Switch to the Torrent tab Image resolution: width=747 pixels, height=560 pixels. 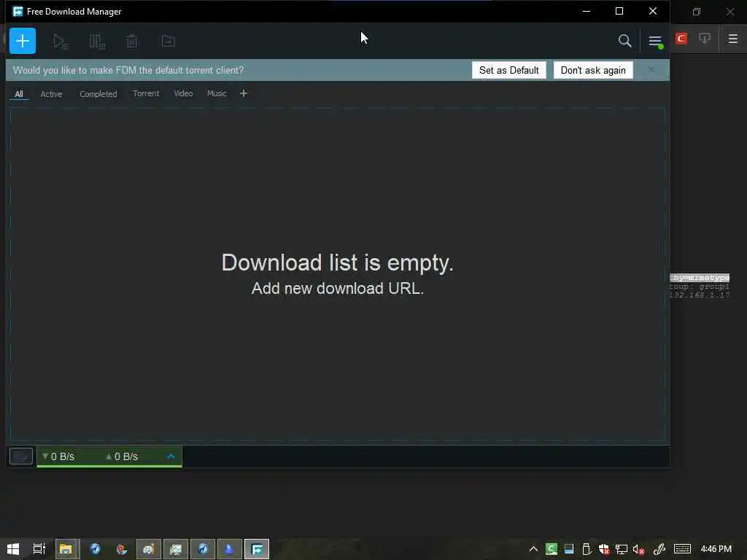[146, 93]
